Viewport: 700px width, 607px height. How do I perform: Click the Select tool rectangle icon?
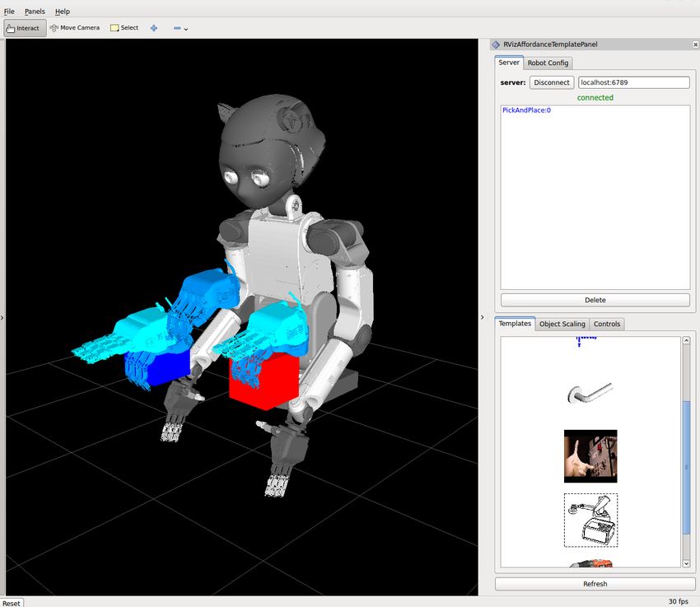coord(114,28)
